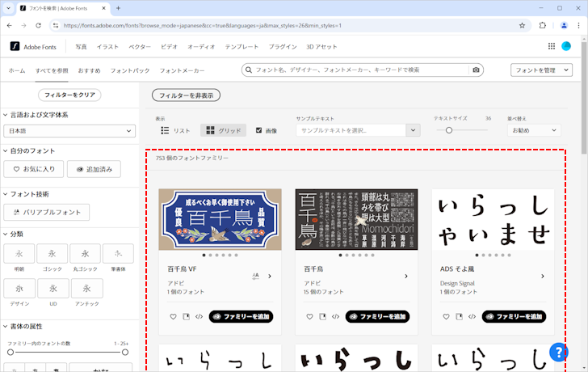588x372 pixels.
Task: Open the おすすめ tab
Action: [x=89, y=70]
